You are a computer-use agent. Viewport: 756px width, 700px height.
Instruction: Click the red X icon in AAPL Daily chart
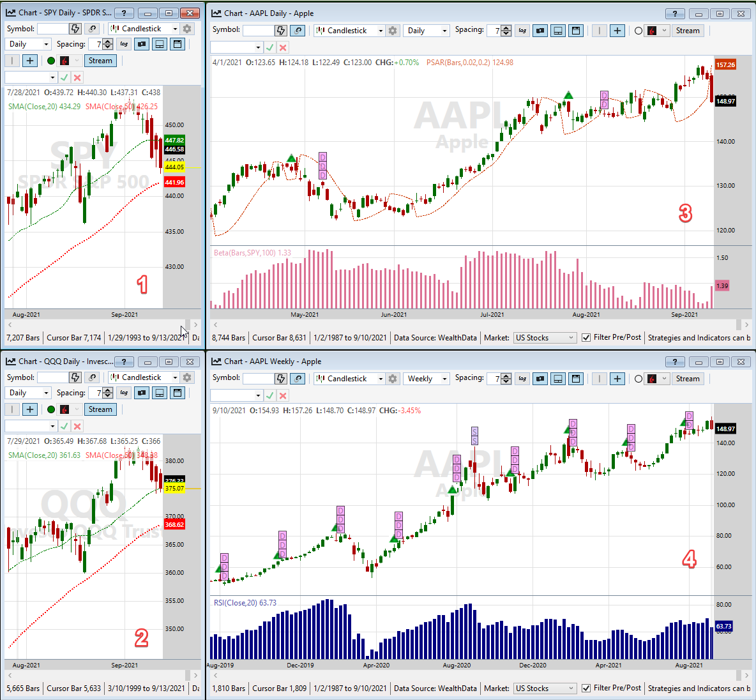[x=283, y=47]
